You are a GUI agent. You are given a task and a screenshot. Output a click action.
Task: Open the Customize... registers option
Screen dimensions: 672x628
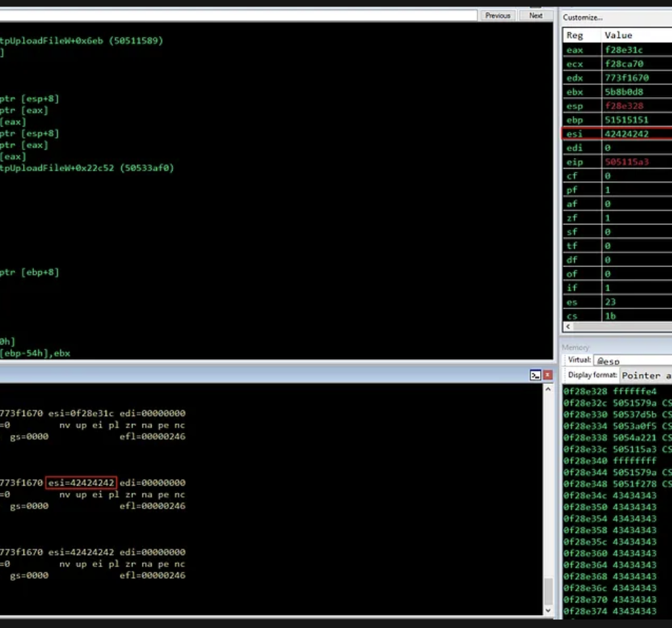coord(582,18)
